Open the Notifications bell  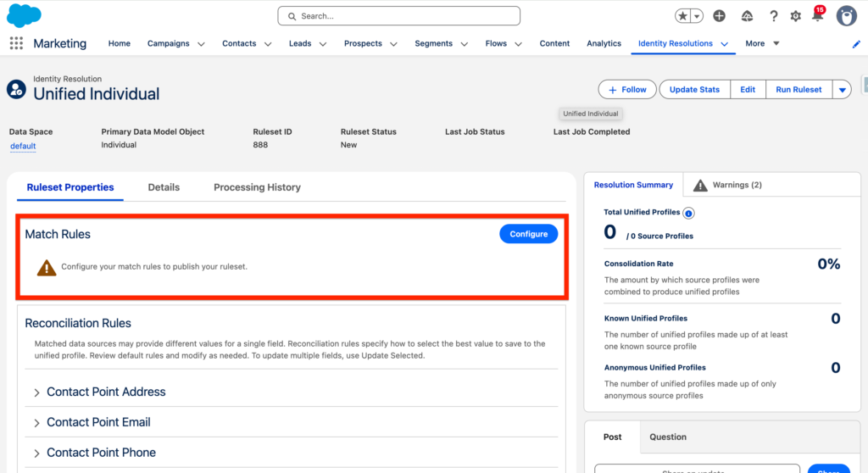pos(817,16)
